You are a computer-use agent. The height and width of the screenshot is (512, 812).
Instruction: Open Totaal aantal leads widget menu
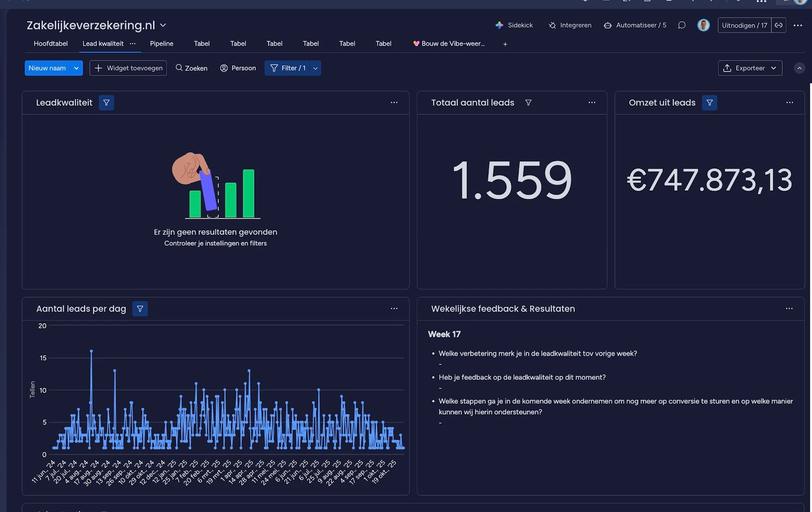pyautogui.click(x=592, y=103)
